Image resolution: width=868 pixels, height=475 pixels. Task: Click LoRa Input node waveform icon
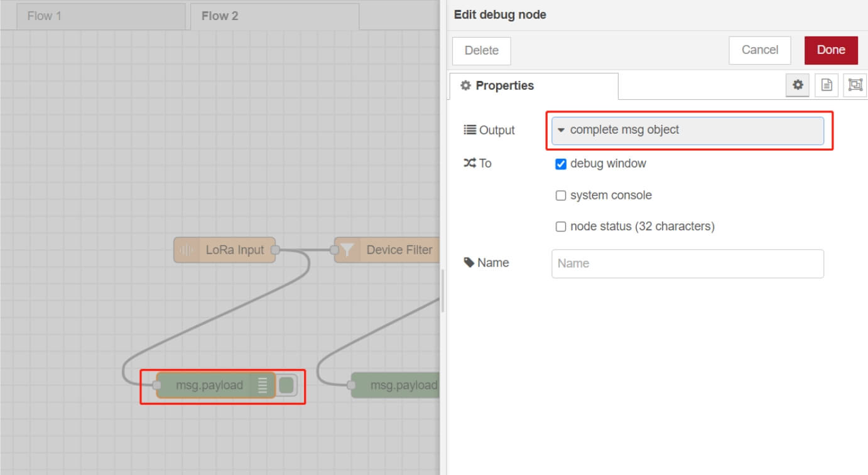pyautogui.click(x=186, y=250)
